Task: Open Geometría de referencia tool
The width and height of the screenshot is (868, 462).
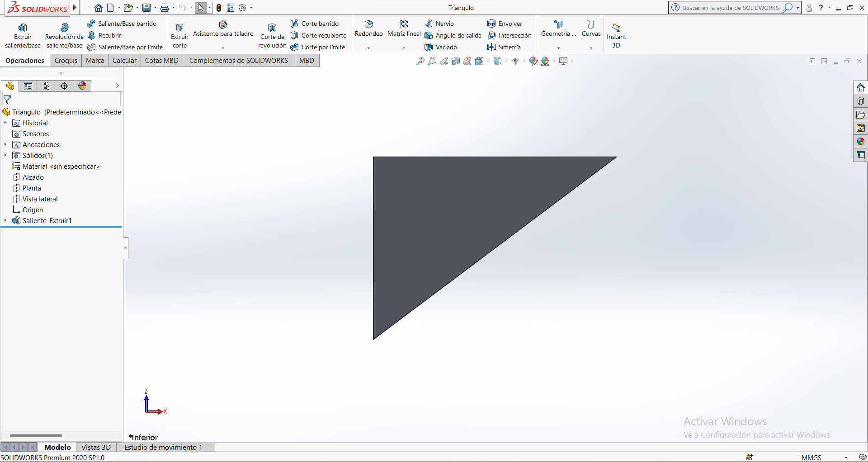Action: pyautogui.click(x=558, y=29)
